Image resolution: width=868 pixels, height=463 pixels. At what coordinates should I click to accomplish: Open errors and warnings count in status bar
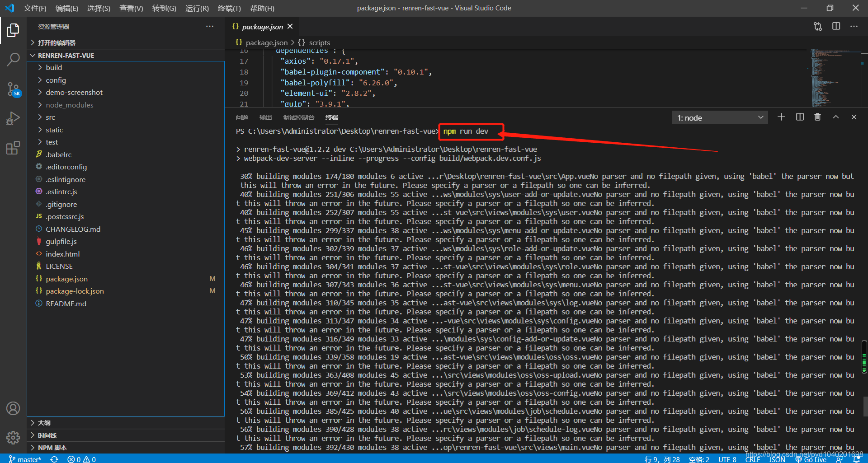81,459
